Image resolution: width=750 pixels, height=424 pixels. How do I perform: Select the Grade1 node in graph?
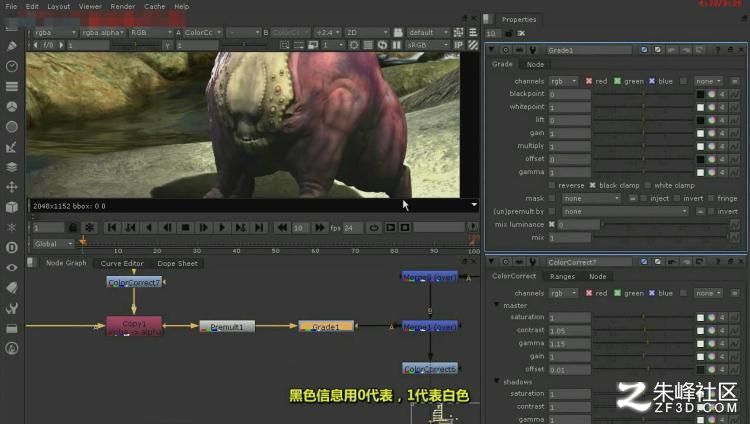pyautogui.click(x=326, y=326)
